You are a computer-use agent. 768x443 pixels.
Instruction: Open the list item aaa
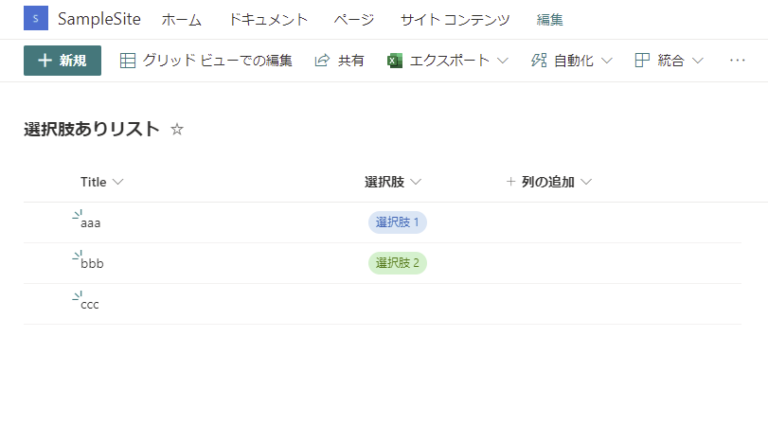point(91,223)
